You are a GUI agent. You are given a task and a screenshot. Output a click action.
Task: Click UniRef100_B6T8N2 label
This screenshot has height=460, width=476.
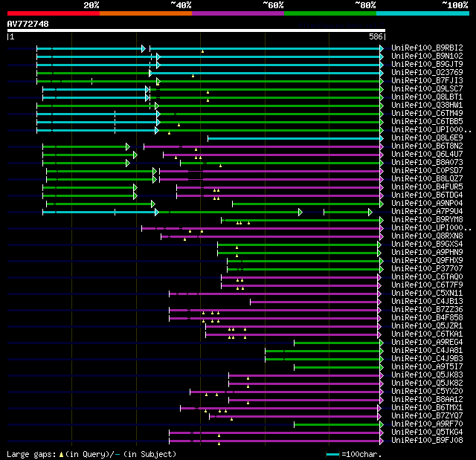427,146
